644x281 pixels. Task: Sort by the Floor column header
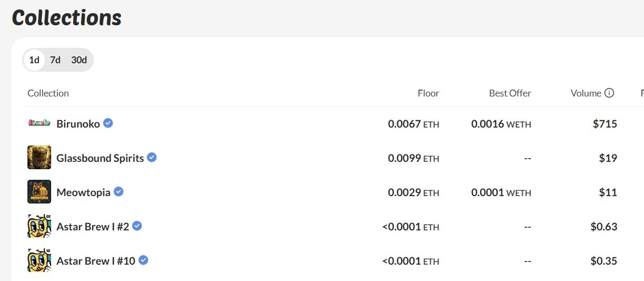point(428,93)
